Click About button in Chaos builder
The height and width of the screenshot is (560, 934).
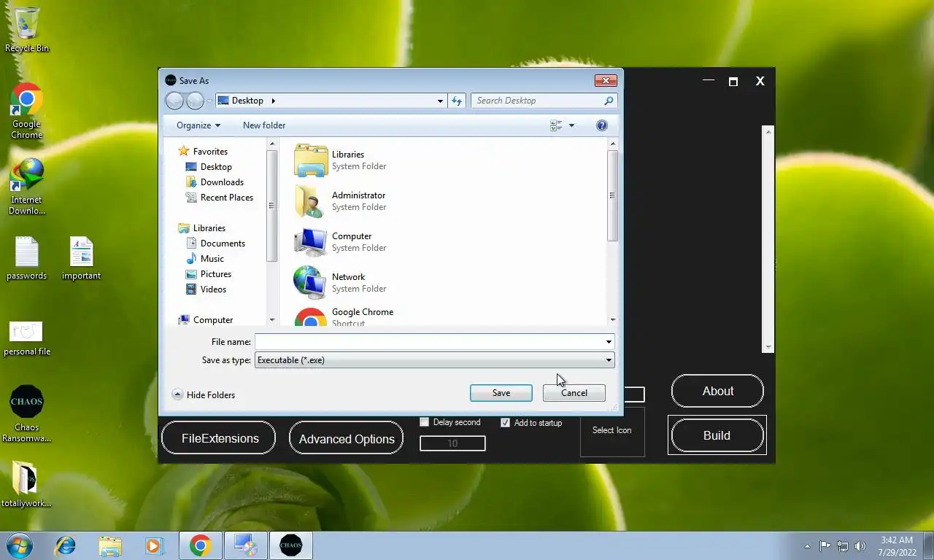click(717, 392)
